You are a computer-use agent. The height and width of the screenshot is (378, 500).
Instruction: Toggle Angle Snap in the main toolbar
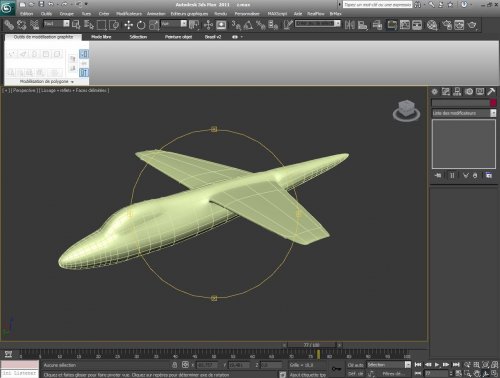click(x=248, y=25)
